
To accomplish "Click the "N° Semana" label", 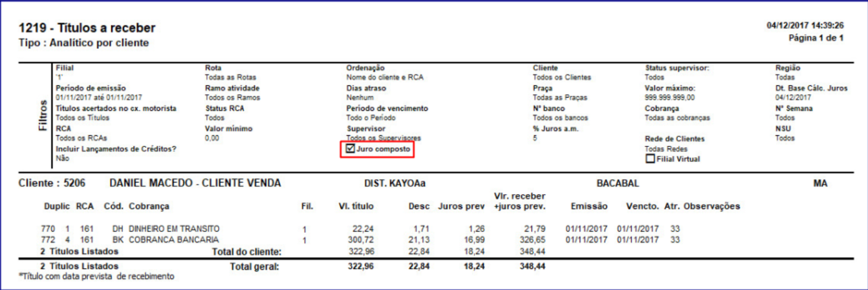I will tap(794, 109).
